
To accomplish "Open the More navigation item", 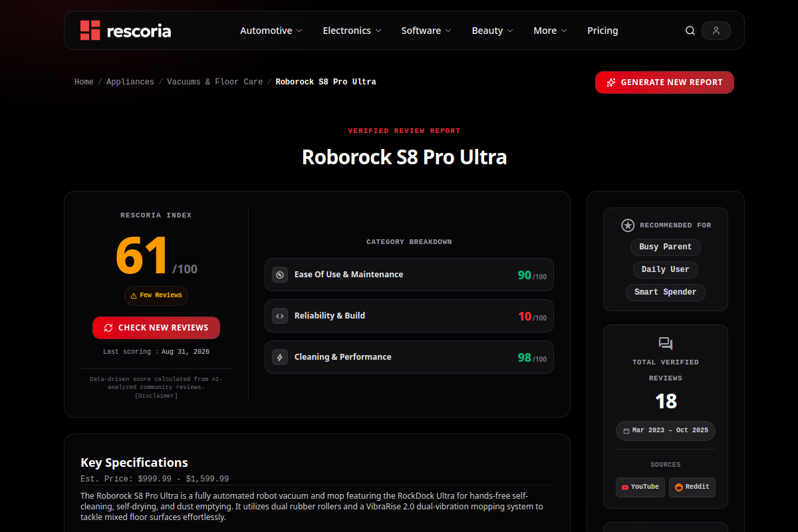I will coord(550,31).
